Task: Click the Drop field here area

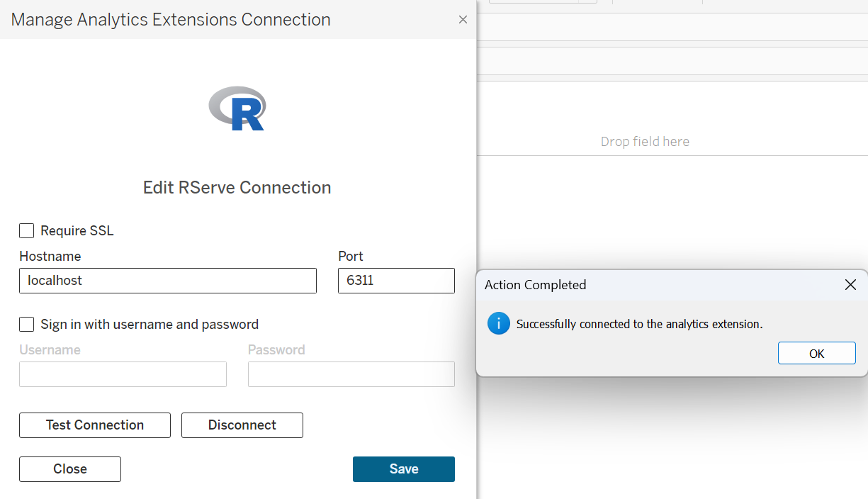Action: pyautogui.click(x=645, y=142)
